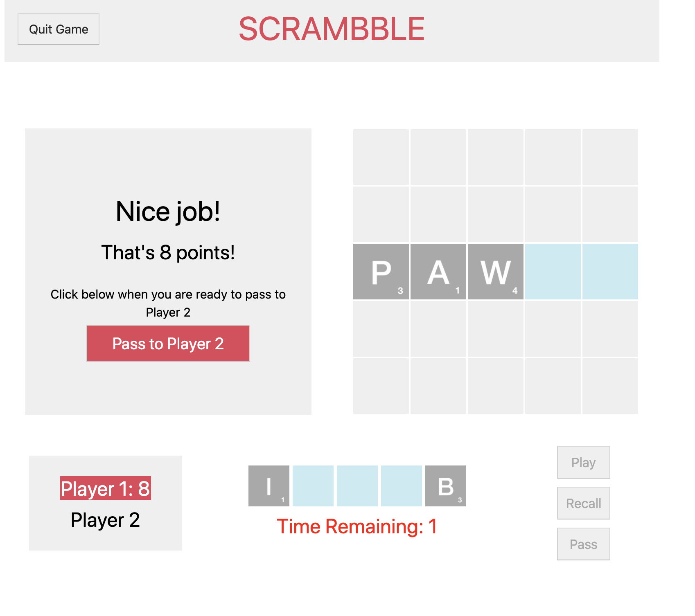The width and height of the screenshot is (695, 616).
Task: Pick the B tile from the rack
Action: click(446, 486)
